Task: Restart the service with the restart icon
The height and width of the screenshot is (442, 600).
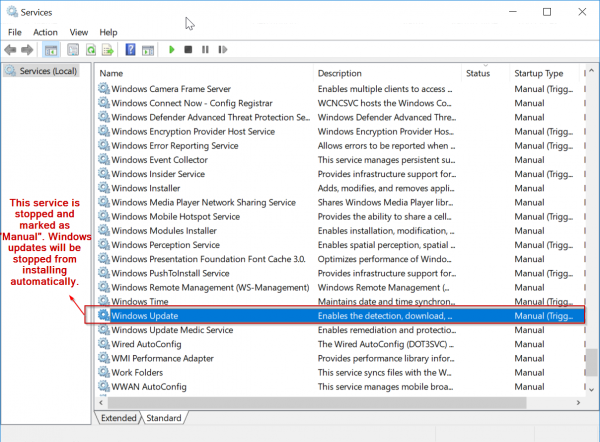Action: point(221,49)
